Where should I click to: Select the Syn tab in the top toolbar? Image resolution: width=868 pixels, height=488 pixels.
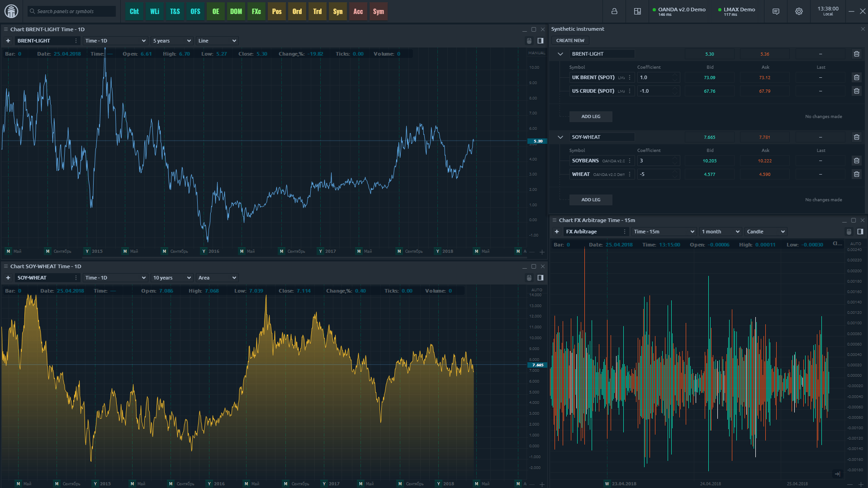337,11
